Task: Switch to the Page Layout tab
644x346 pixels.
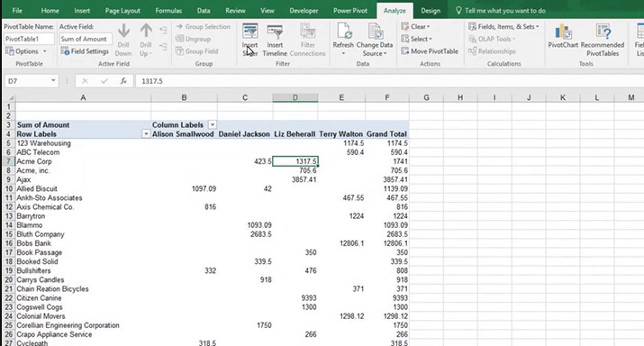Action: click(x=122, y=11)
